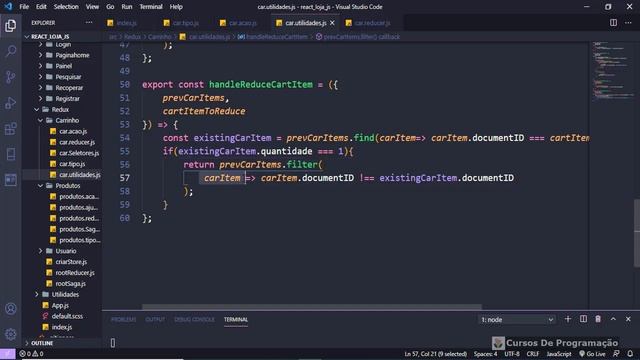Open the Run menu

(x=127, y=7)
